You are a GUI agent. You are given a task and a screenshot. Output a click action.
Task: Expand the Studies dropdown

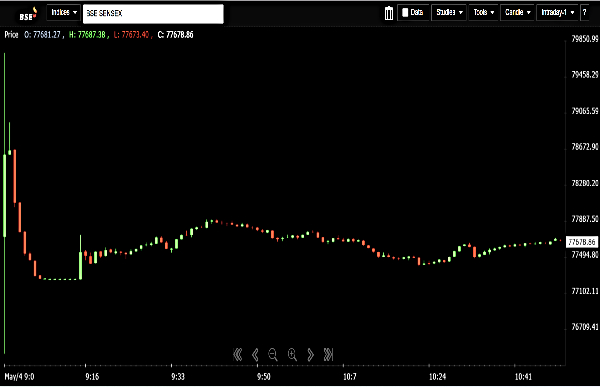(449, 13)
